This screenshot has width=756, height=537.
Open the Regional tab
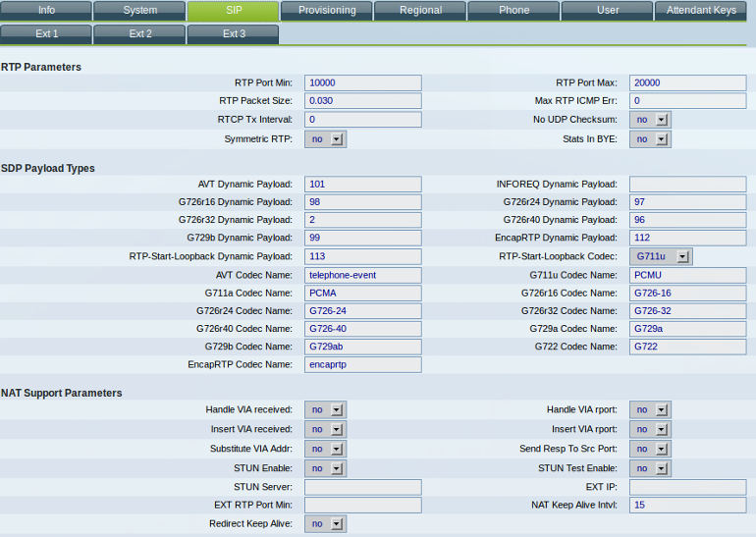419,11
